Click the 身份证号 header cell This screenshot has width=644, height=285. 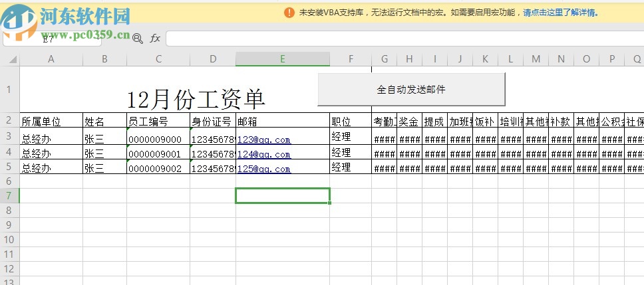pyautogui.click(x=213, y=120)
